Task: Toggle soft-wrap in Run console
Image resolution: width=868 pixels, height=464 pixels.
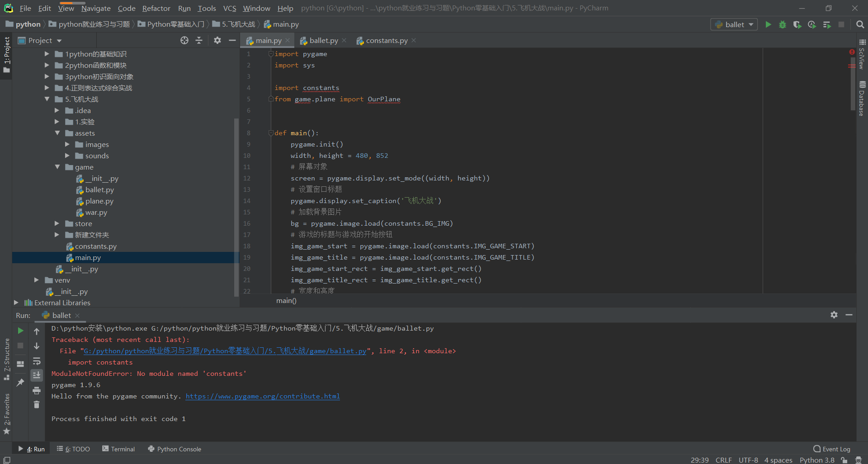Action: [37, 361]
